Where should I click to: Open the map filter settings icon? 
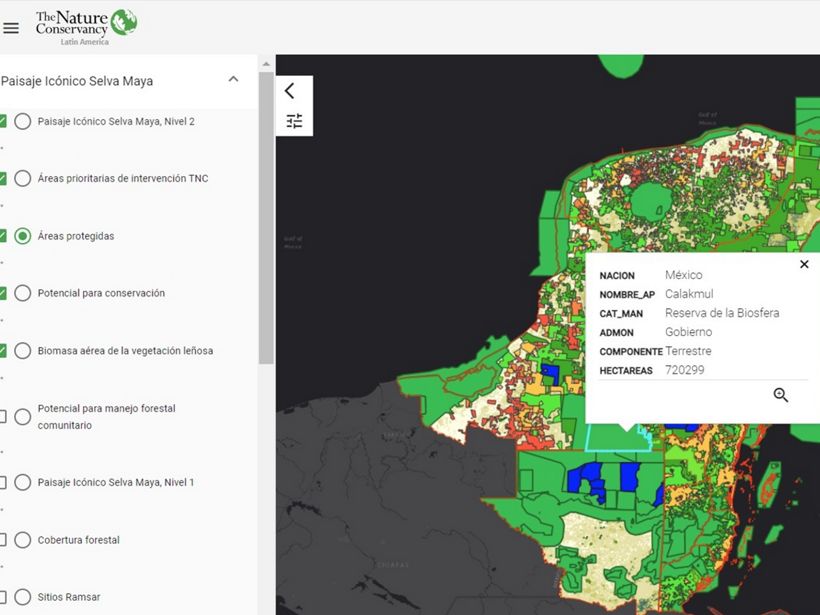click(294, 121)
